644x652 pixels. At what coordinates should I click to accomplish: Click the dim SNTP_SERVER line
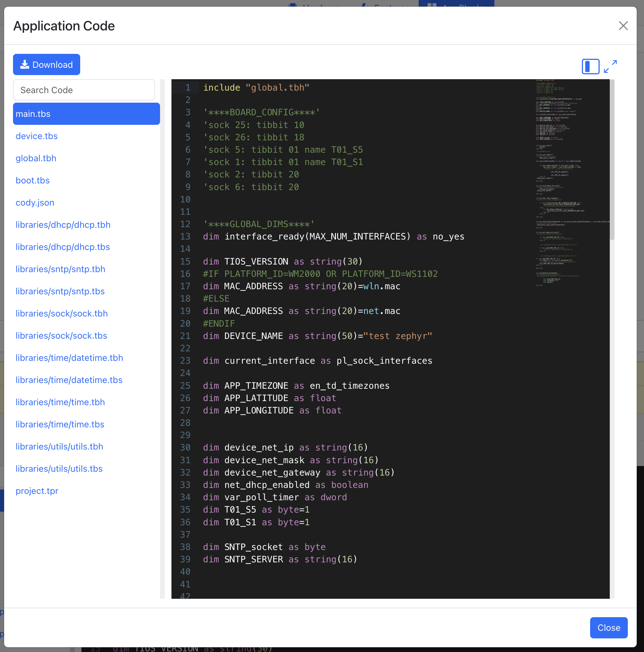point(280,559)
